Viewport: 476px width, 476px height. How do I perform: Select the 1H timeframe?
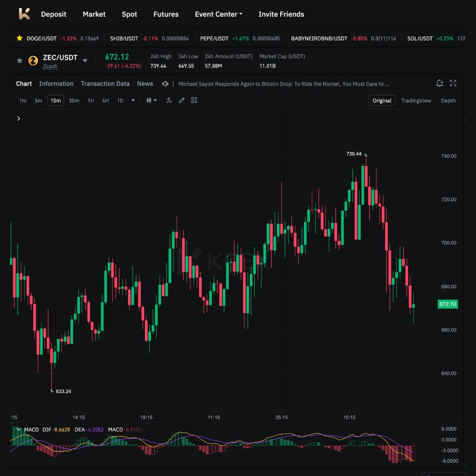pyautogui.click(x=90, y=101)
